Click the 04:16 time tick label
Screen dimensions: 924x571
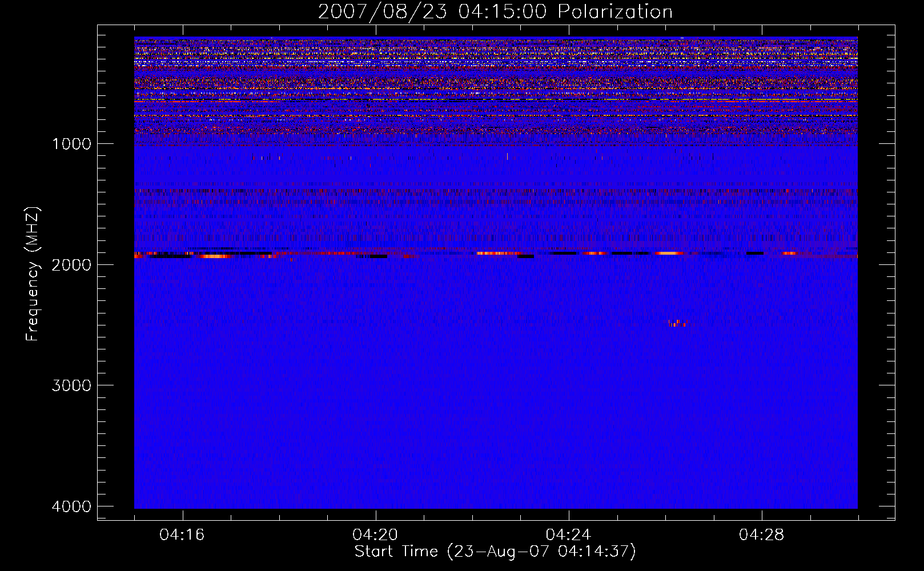pyautogui.click(x=182, y=535)
